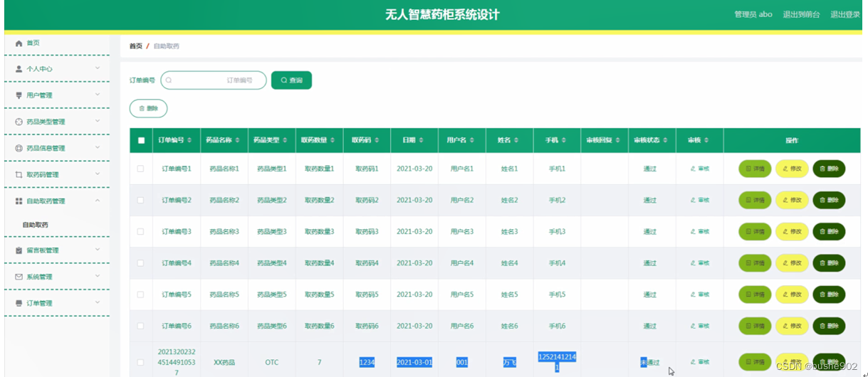
Task: Sort the 订单编号 column using its arrows
Action: [189, 141]
